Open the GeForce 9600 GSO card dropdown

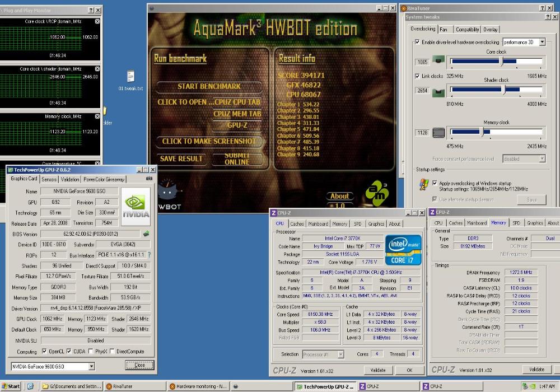[92, 366]
